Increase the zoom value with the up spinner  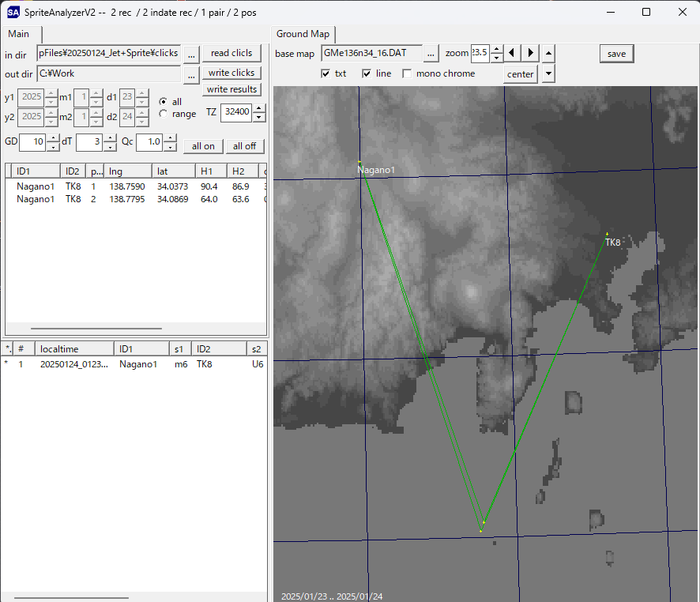(x=496, y=49)
